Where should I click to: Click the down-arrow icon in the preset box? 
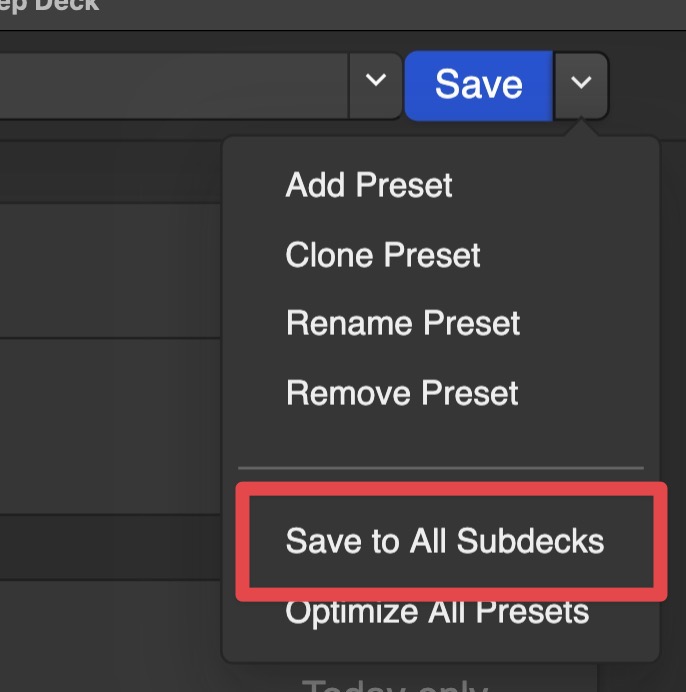tap(375, 81)
